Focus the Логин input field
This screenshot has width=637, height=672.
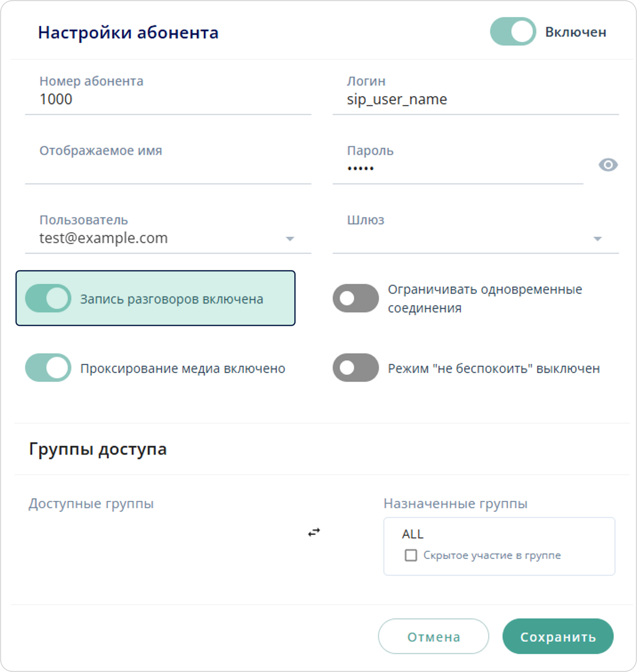475,100
